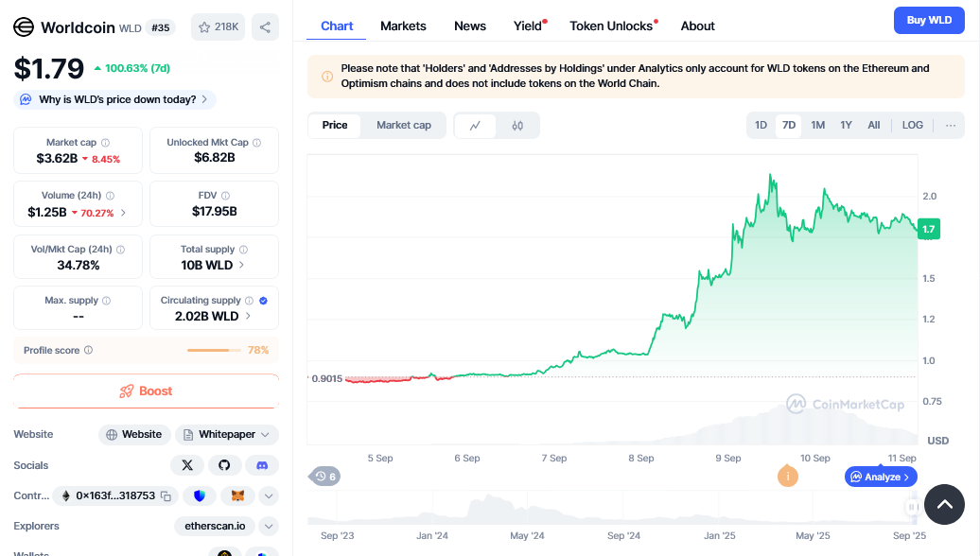Expand Volume (24h) details arrow

tap(123, 213)
